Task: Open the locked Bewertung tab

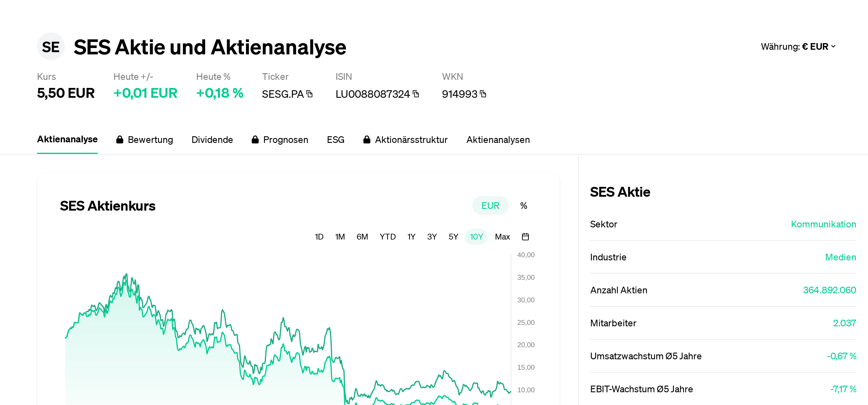Action: tap(145, 140)
